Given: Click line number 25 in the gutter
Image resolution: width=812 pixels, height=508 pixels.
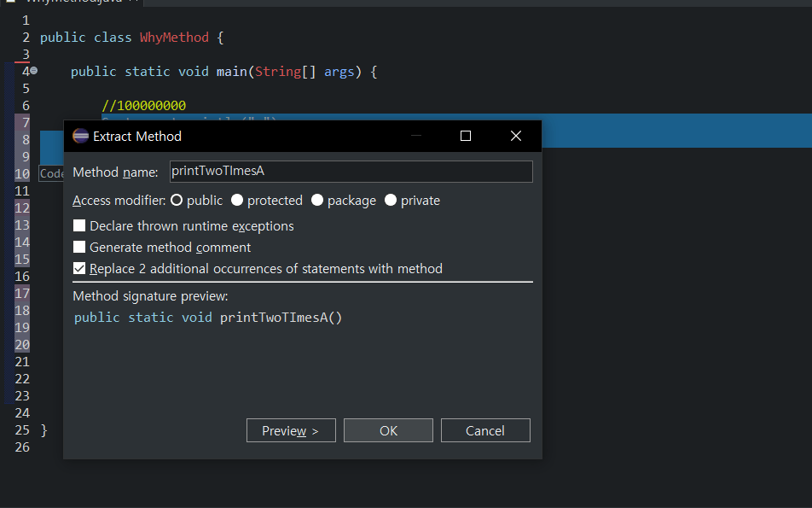Looking at the screenshot, I should tap(22, 429).
